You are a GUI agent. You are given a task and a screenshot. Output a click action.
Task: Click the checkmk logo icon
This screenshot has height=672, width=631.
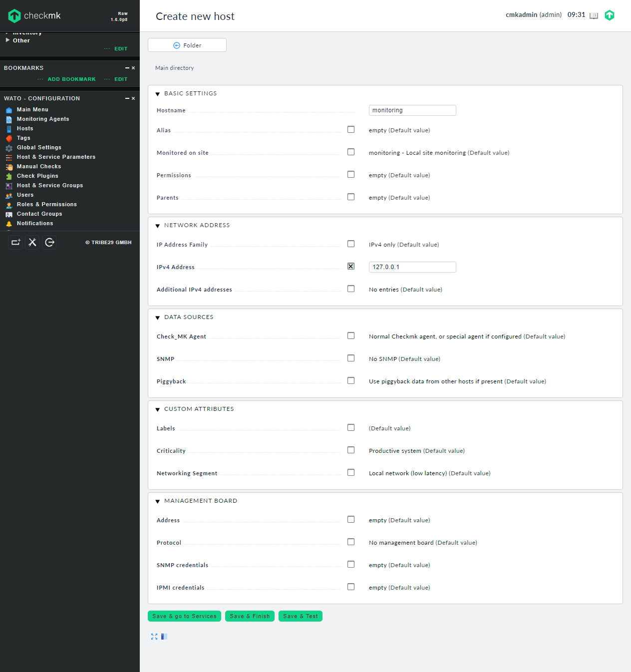point(14,16)
